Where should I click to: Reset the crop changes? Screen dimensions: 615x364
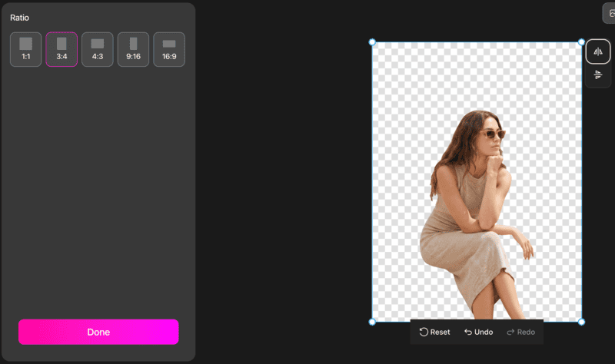click(434, 332)
